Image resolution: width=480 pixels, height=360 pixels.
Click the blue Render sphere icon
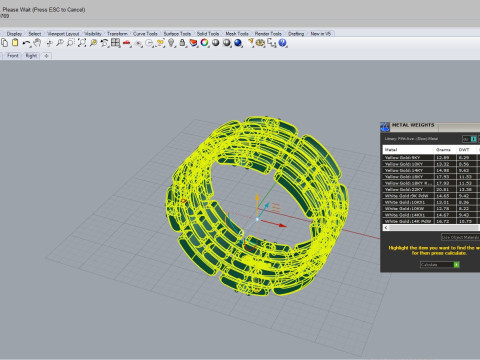[238, 43]
